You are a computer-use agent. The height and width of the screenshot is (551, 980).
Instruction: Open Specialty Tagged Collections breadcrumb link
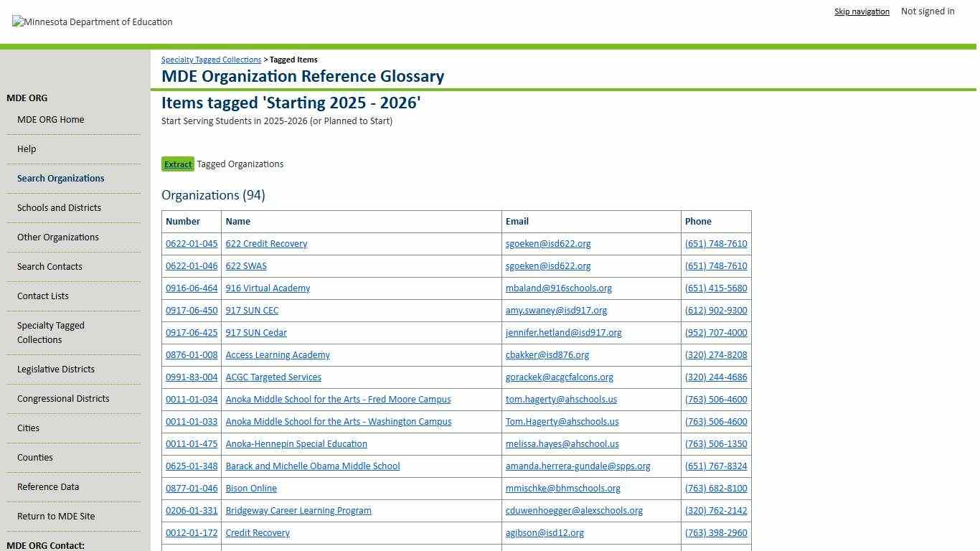211,60
